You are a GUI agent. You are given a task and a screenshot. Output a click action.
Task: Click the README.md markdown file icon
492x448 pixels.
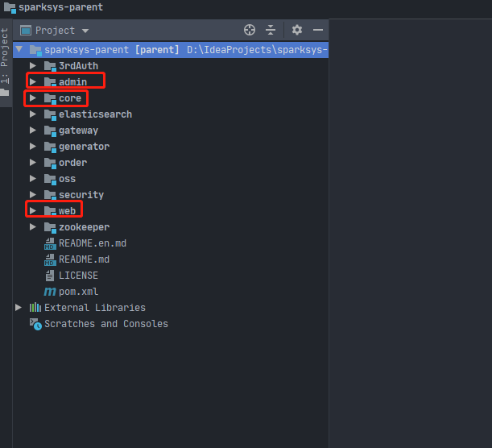point(50,259)
